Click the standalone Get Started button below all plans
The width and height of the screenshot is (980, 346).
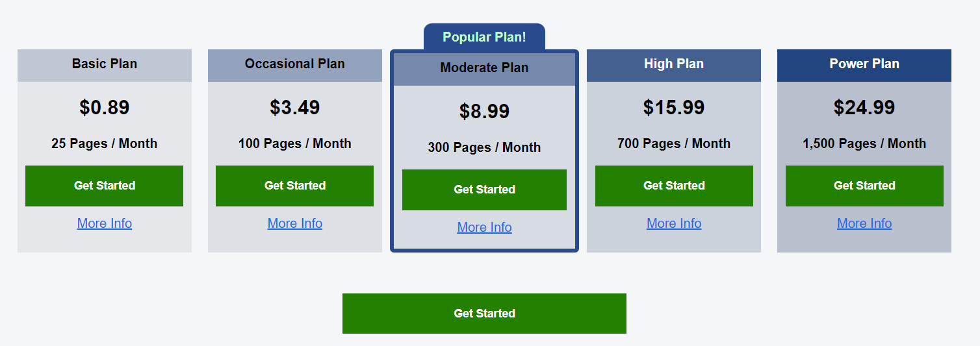[484, 314]
